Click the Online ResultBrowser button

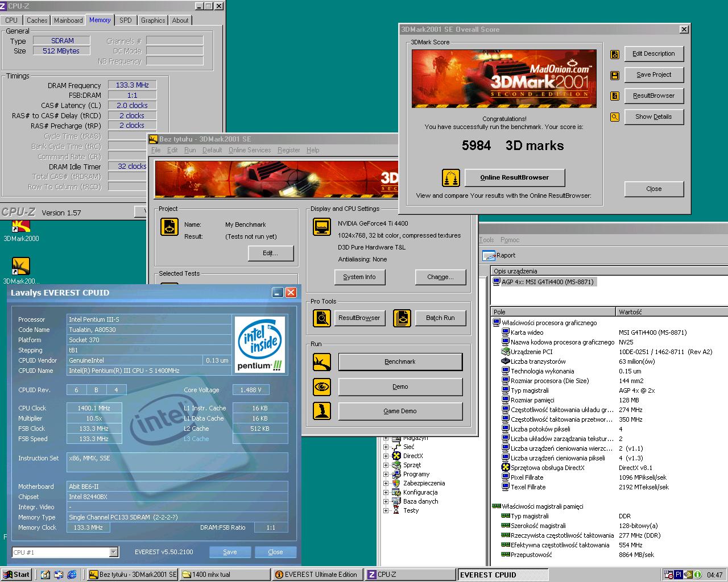pos(515,178)
